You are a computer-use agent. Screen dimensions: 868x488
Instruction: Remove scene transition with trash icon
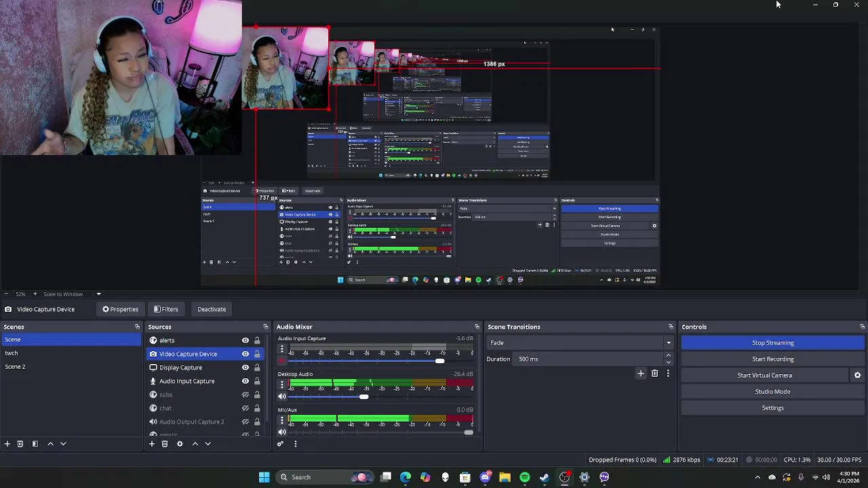[654, 373]
